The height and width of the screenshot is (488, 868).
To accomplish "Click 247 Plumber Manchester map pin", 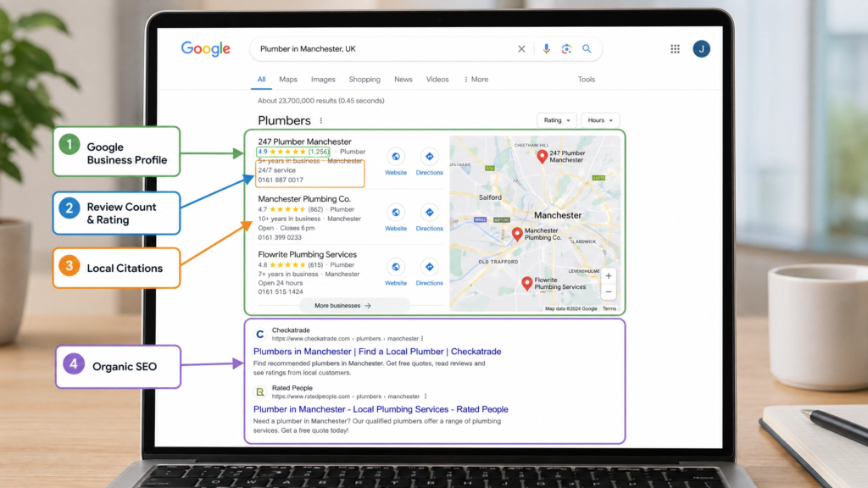I will pos(542,157).
